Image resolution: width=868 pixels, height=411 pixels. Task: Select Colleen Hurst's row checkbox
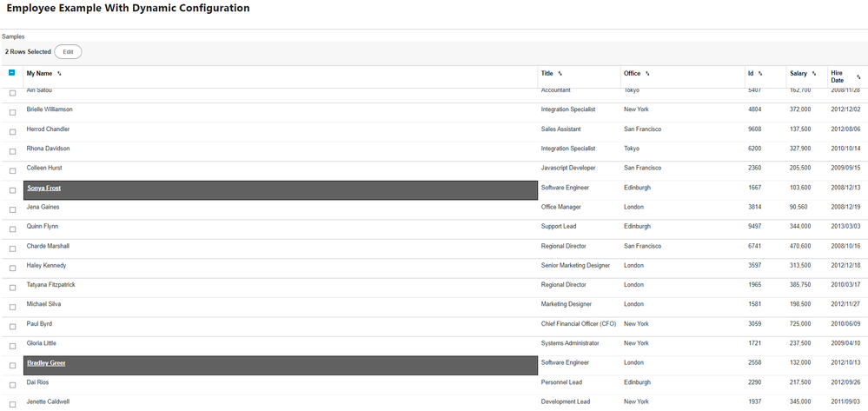[x=12, y=170]
